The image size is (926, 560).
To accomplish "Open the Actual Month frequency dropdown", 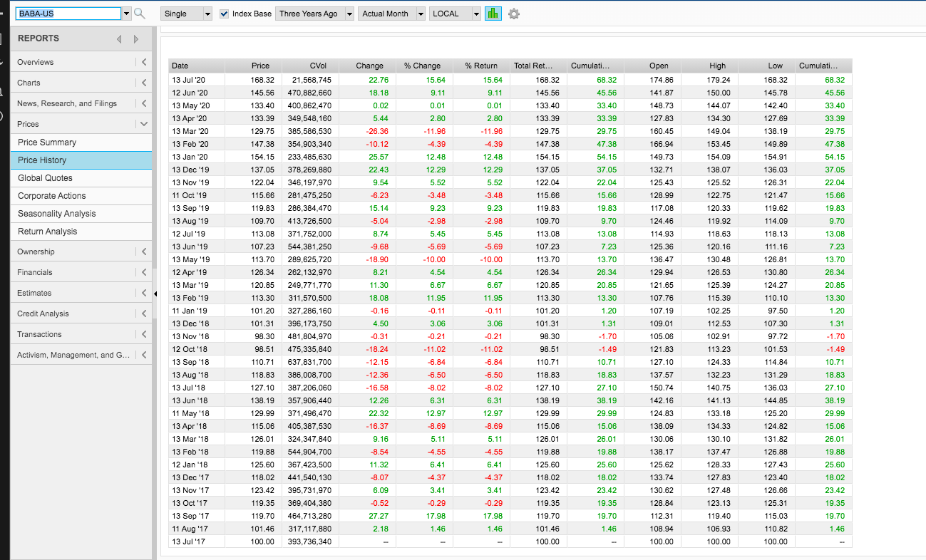I will (x=392, y=14).
